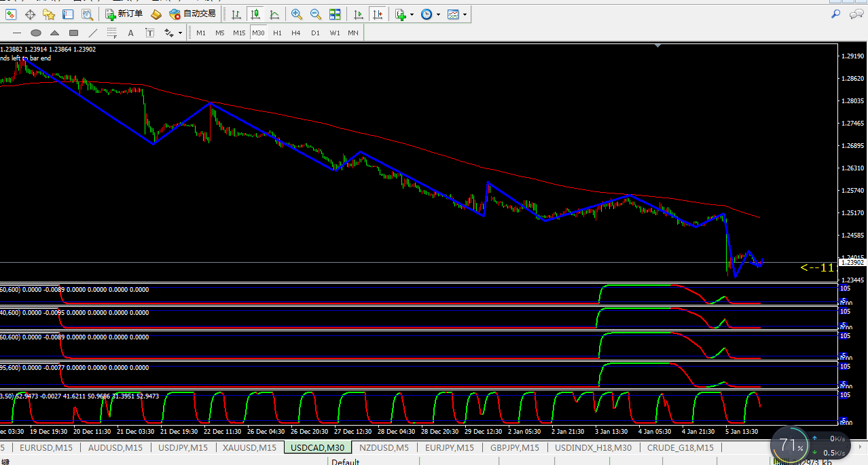This screenshot has width=868, height=465.
Task: Click the 71% floating accelerator ball
Action: point(791,446)
